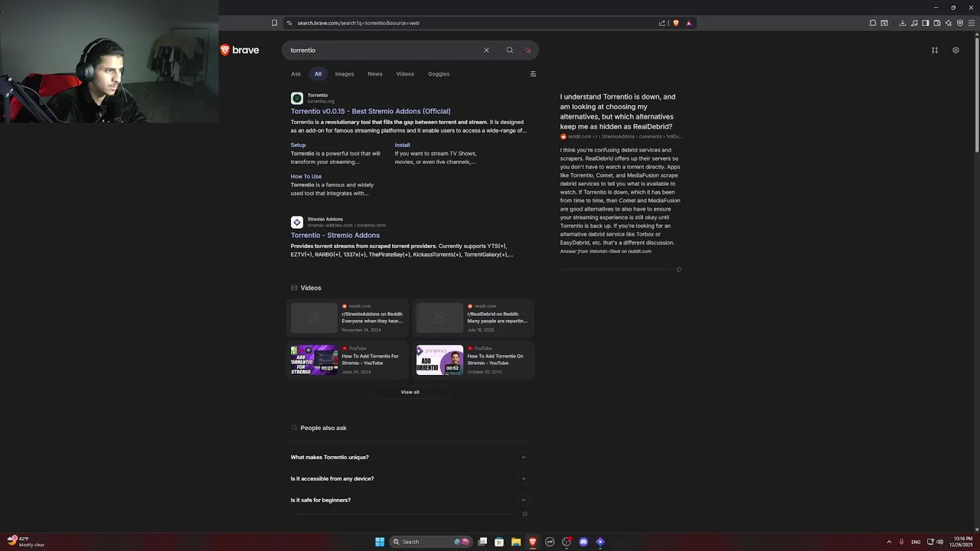Viewport: 980px width, 551px height.
Task: Open File Explorer from the taskbar
Action: point(516,542)
